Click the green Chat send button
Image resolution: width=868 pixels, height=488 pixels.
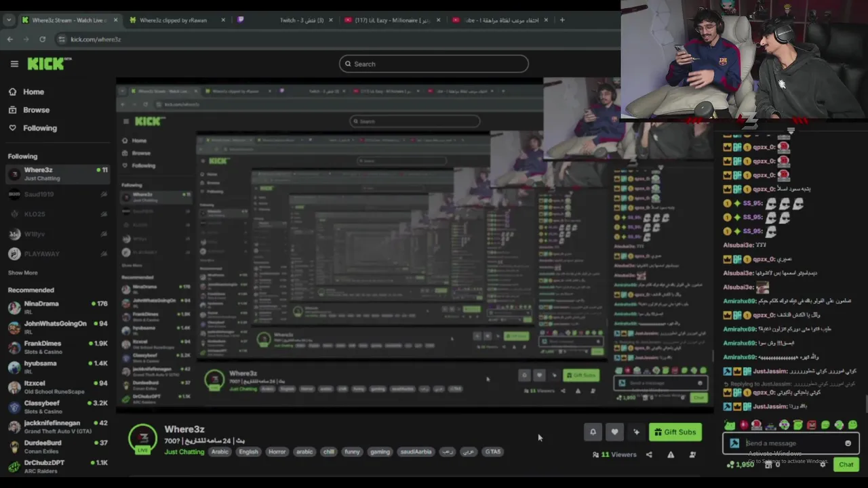click(x=846, y=464)
